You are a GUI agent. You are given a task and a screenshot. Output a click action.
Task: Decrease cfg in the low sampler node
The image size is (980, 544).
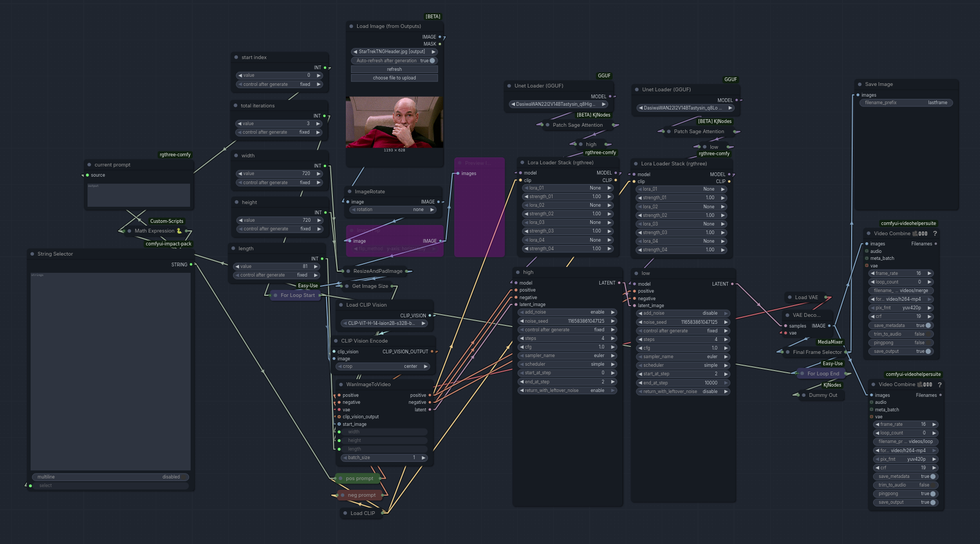point(640,348)
